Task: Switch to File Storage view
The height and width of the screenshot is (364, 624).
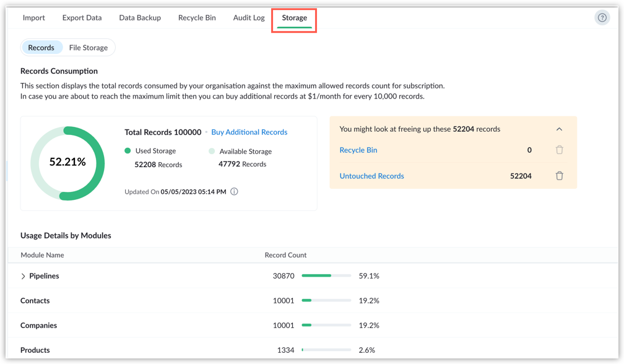Action: click(x=89, y=48)
